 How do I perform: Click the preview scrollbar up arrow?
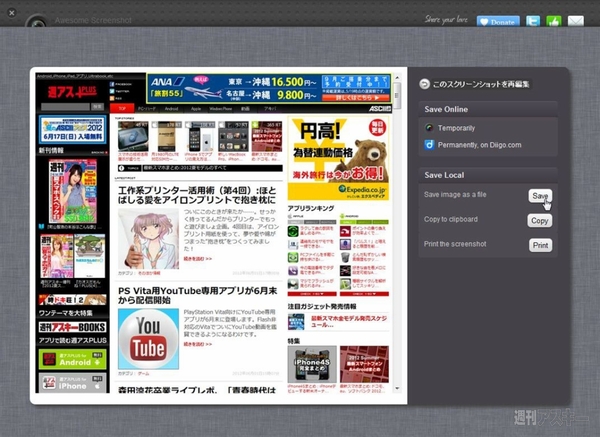click(397, 77)
